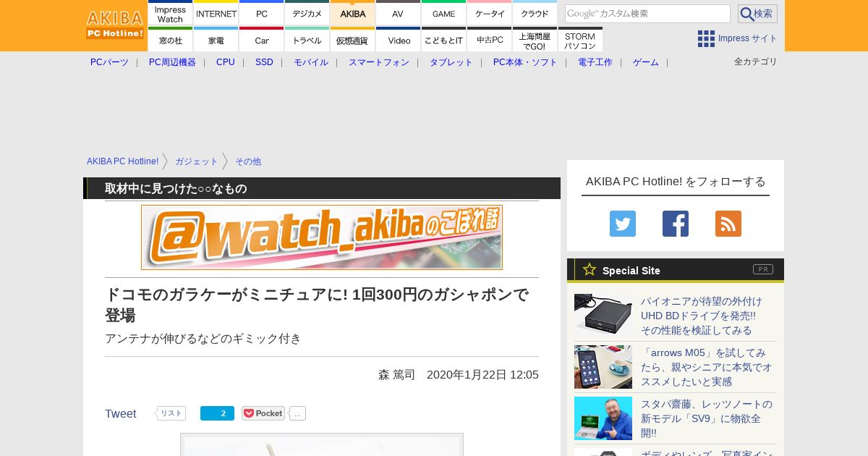868x456 pixels.
Task: Read the レッツノート SV9 article link
Action: [x=707, y=418]
